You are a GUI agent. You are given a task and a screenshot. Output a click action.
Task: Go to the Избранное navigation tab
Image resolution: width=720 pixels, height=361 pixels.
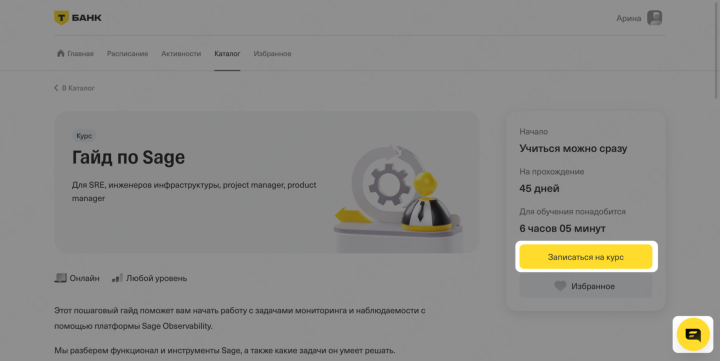[x=272, y=54]
